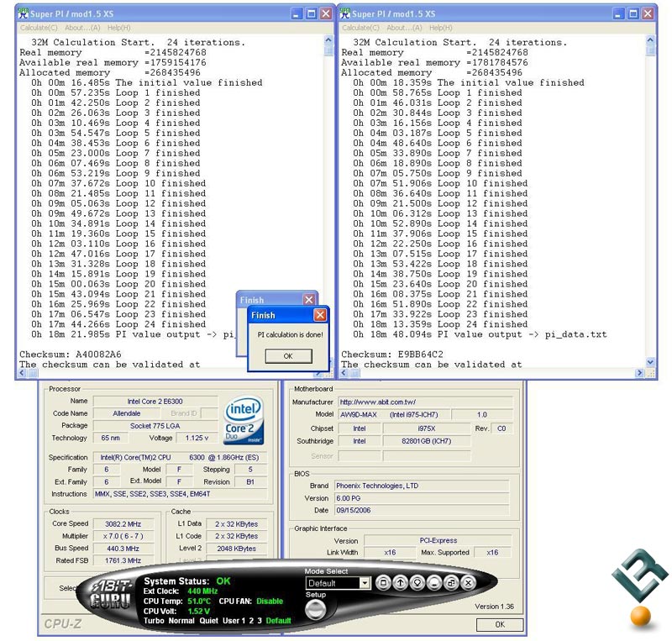The width and height of the screenshot is (672, 641).
Task: Click the 'MMX, SSE, SSE2, SSE3, SSE4, EM64T' instructions field
Action: coord(180,494)
